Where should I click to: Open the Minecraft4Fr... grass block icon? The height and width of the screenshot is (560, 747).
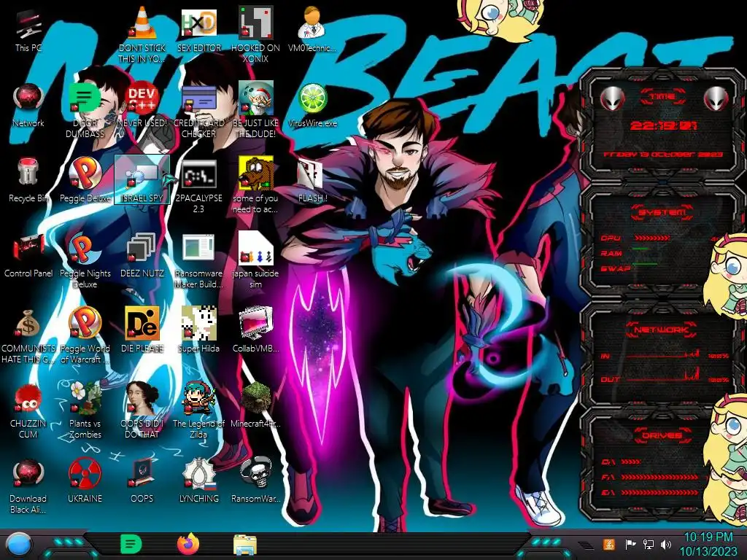(255, 405)
